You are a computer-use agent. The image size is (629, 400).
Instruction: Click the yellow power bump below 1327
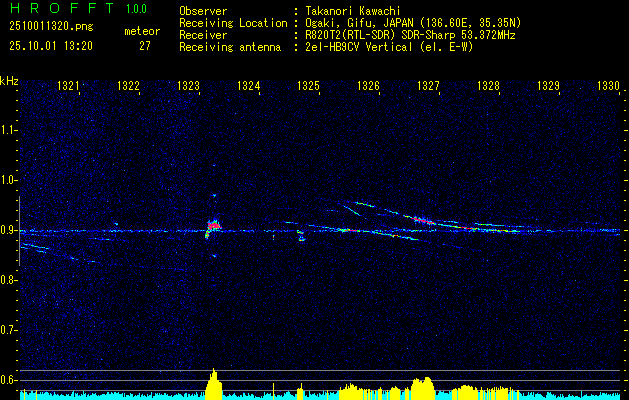pyautogui.click(x=422, y=388)
